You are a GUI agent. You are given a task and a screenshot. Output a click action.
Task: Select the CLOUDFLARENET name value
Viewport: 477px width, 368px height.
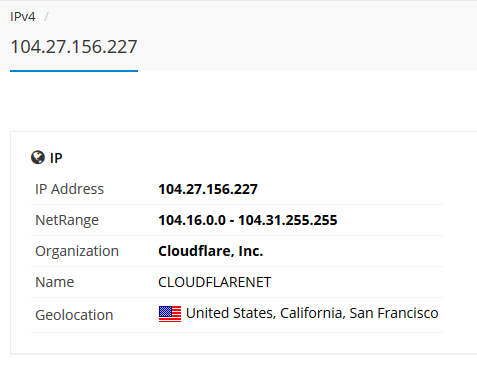click(215, 282)
